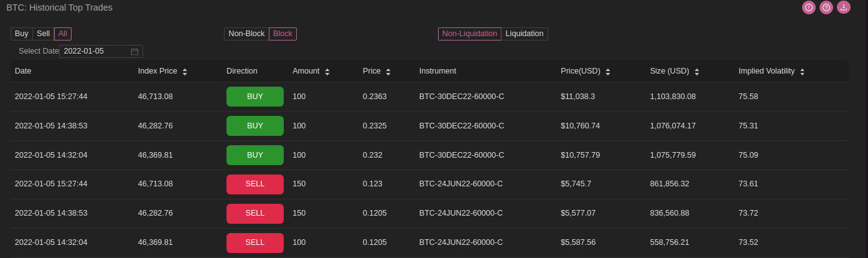Click price value 0.2363
Image resolution: width=868 pixels, height=258 pixels.
click(x=375, y=97)
